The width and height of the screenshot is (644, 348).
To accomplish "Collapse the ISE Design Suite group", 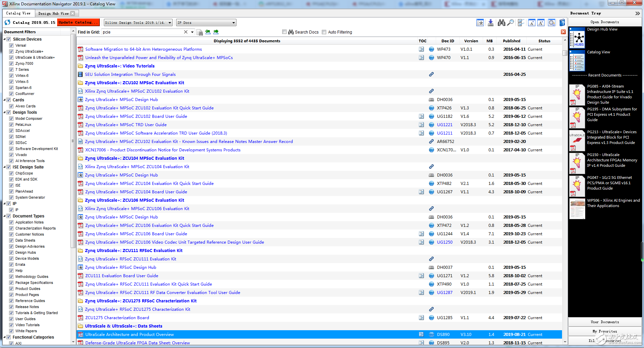I will pyautogui.click(x=5, y=167).
